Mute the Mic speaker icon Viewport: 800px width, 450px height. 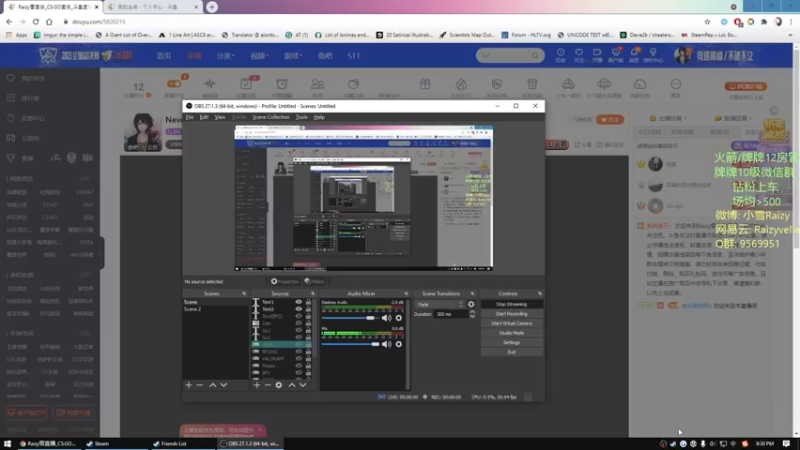(387, 344)
